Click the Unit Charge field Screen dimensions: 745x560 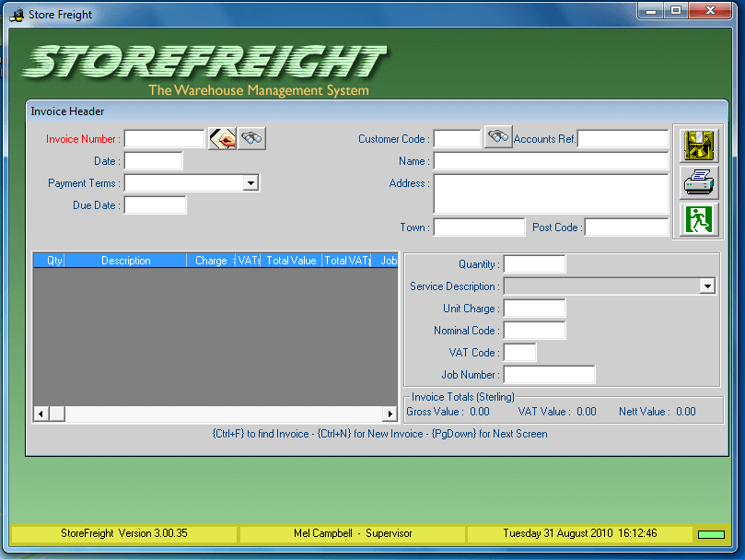(x=534, y=309)
